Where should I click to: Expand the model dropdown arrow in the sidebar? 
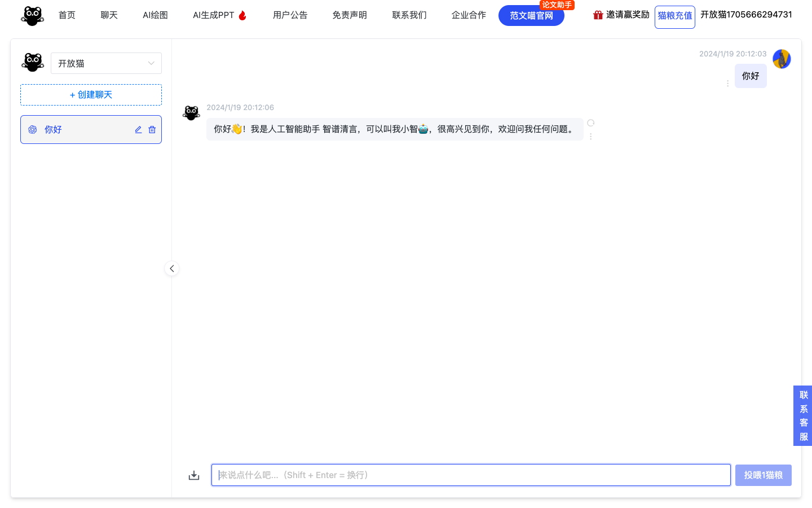click(x=151, y=63)
